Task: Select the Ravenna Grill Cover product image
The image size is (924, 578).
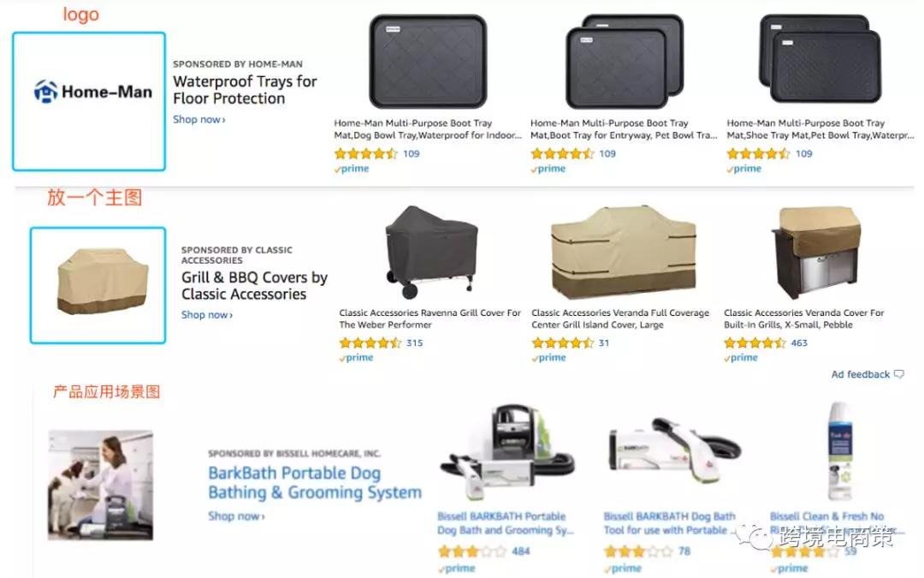Action: [431, 252]
